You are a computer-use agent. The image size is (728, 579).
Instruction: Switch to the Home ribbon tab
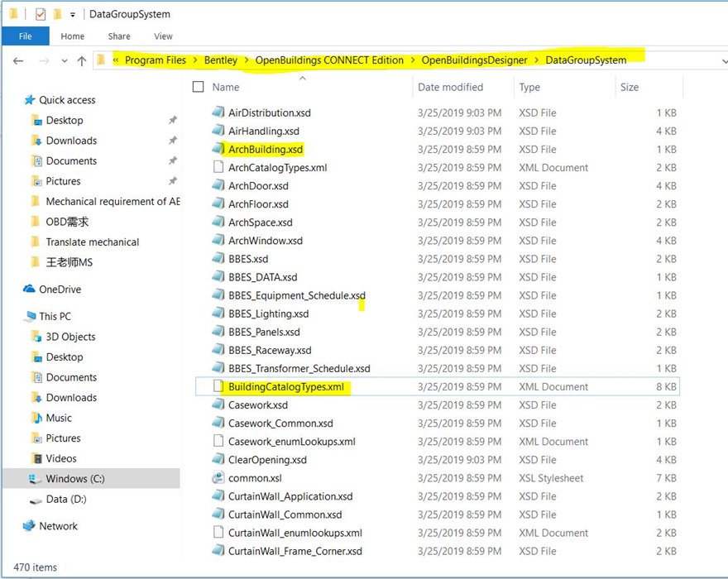73,36
